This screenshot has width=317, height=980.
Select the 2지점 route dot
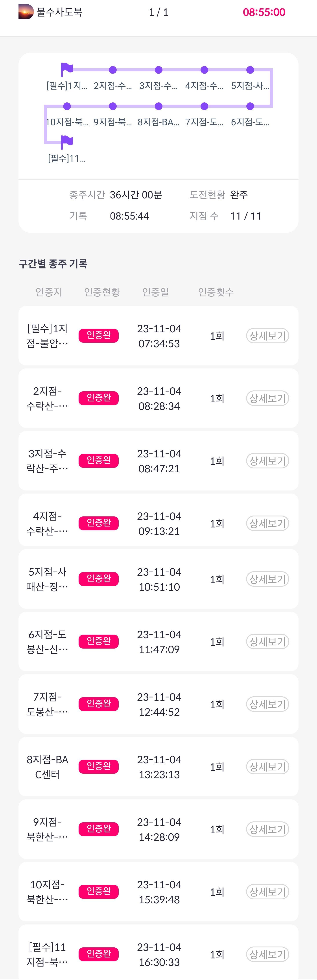112,70
